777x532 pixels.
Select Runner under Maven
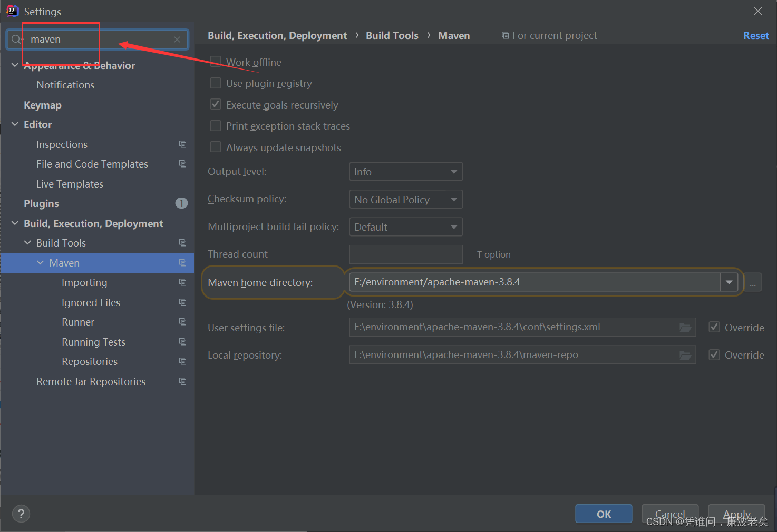[x=78, y=322]
